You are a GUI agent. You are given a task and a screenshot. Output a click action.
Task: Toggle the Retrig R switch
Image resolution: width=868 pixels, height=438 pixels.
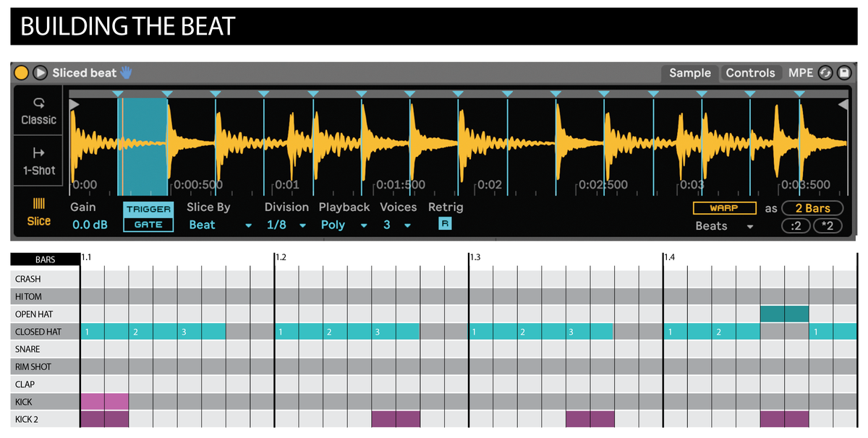point(446,225)
